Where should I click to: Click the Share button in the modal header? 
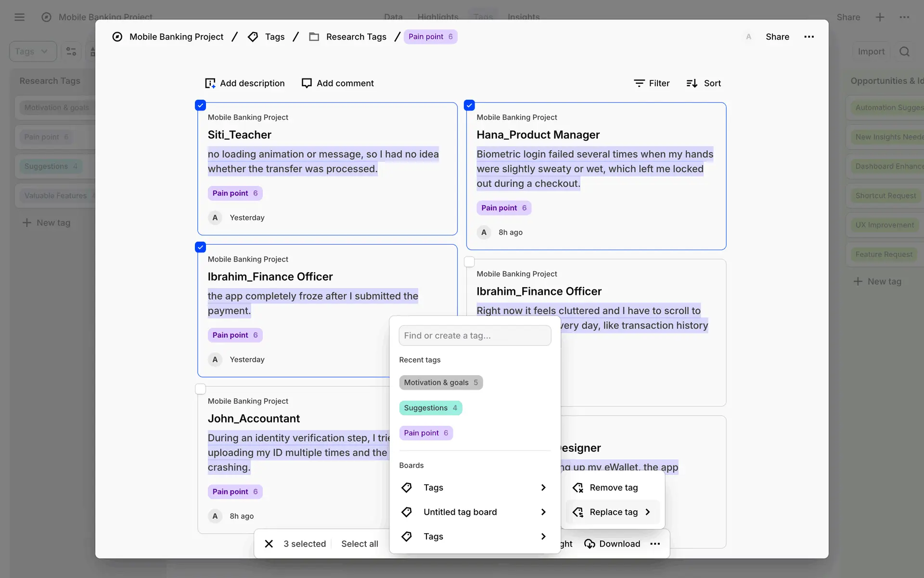(x=777, y=37)
